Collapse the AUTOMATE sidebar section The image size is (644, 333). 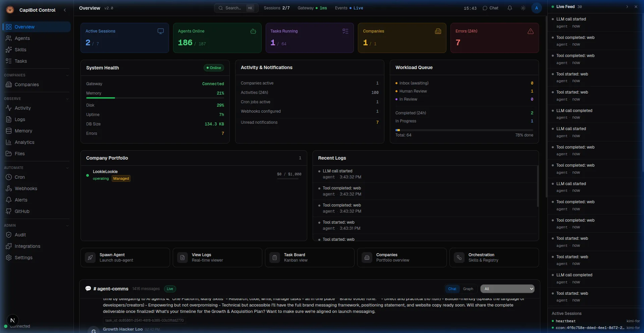(67, 168)
